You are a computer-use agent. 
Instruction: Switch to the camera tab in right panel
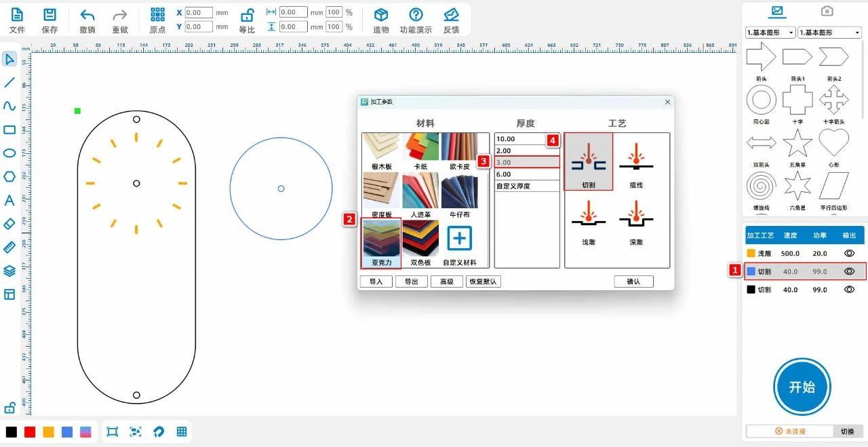[x=827, y=12]
